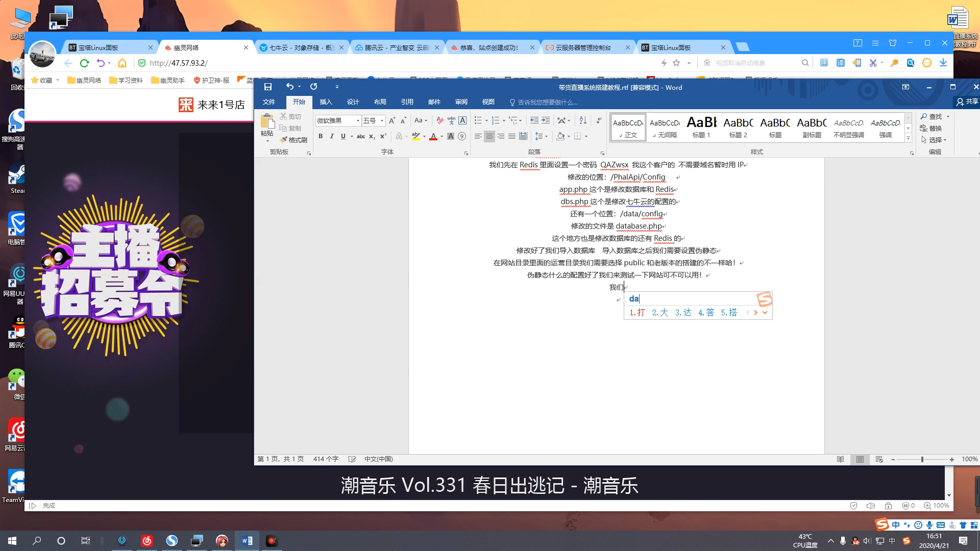The width and height of the screenshot is (980, 551).
Task: Click the Undo icon
Action: point(289,87)
